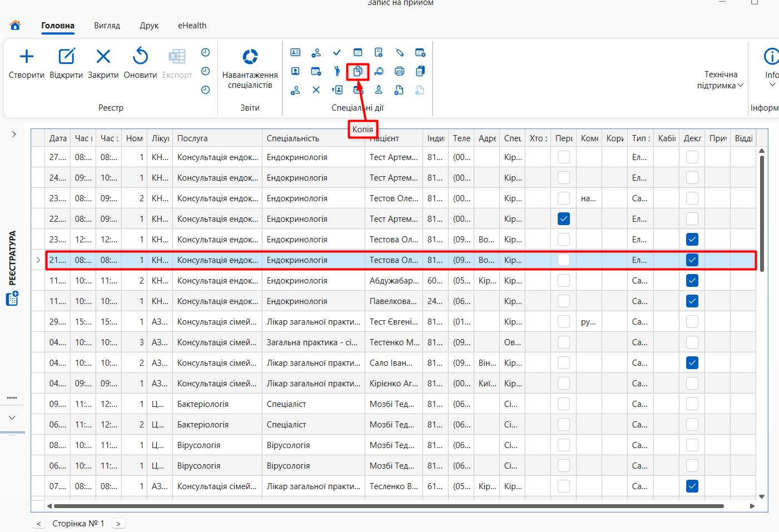Click the checkmark icon in Спеціальні дії

point(337,52)
